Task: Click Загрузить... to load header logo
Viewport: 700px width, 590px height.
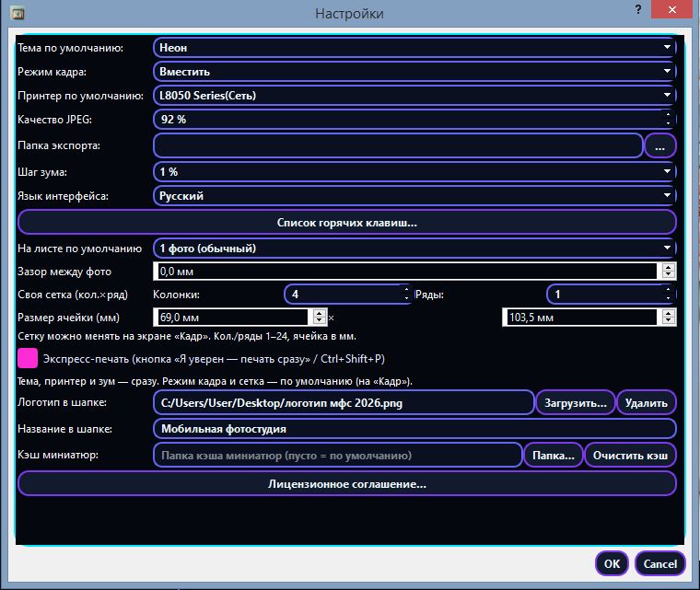Action: [576, 403]
